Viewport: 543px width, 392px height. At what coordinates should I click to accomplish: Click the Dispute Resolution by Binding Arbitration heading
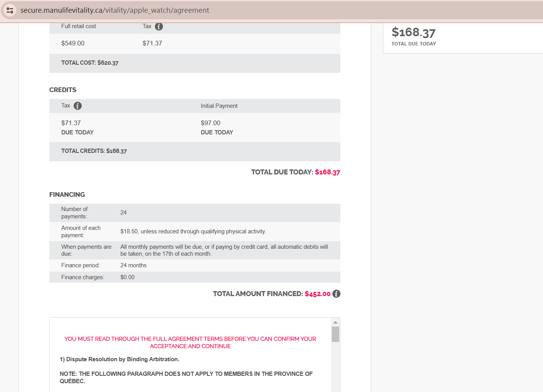(119, 359)
